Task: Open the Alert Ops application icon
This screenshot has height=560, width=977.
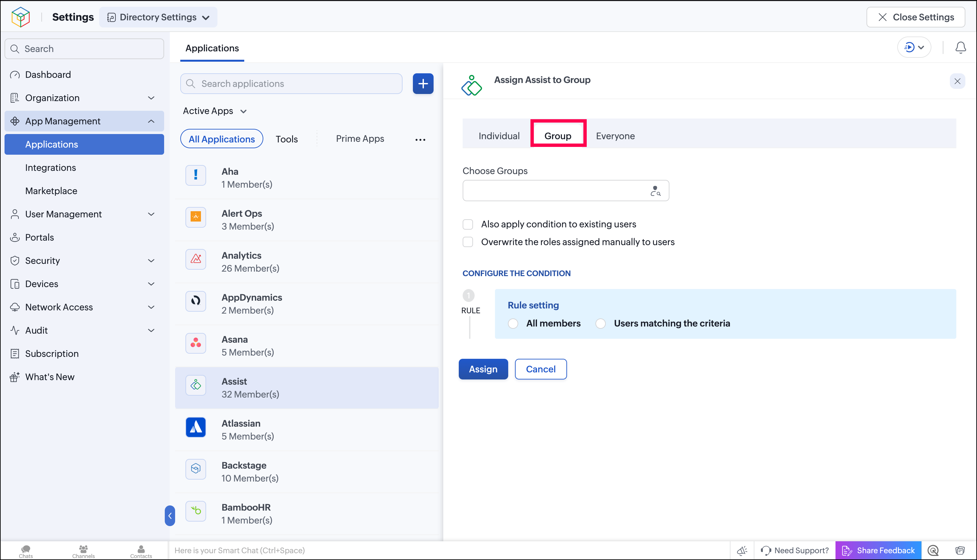Action: (196, 217)
